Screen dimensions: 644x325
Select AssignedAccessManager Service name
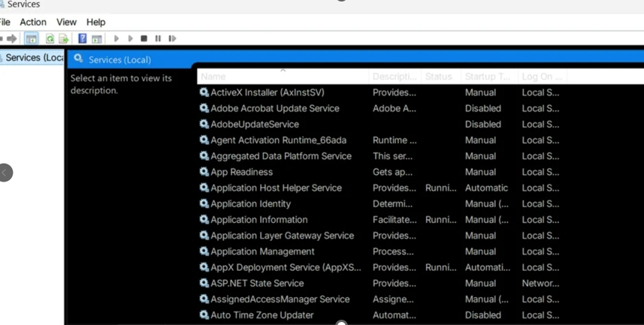280,299
